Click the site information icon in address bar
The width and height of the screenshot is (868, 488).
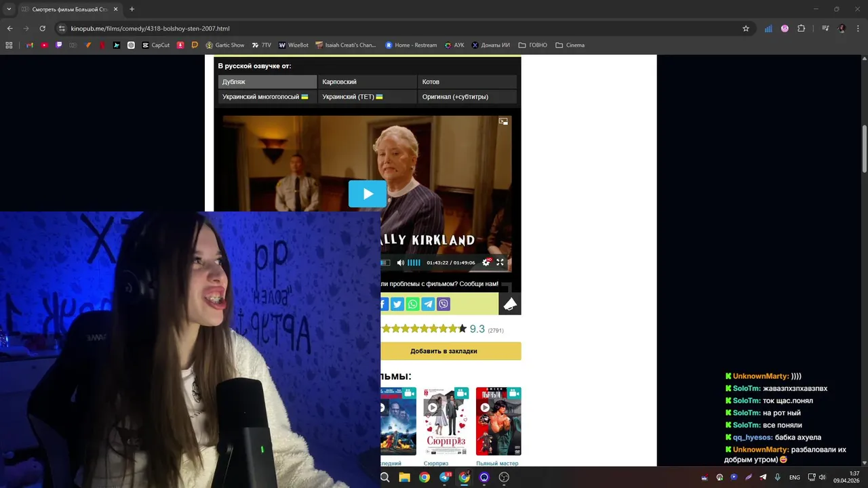tap(62, 28)
